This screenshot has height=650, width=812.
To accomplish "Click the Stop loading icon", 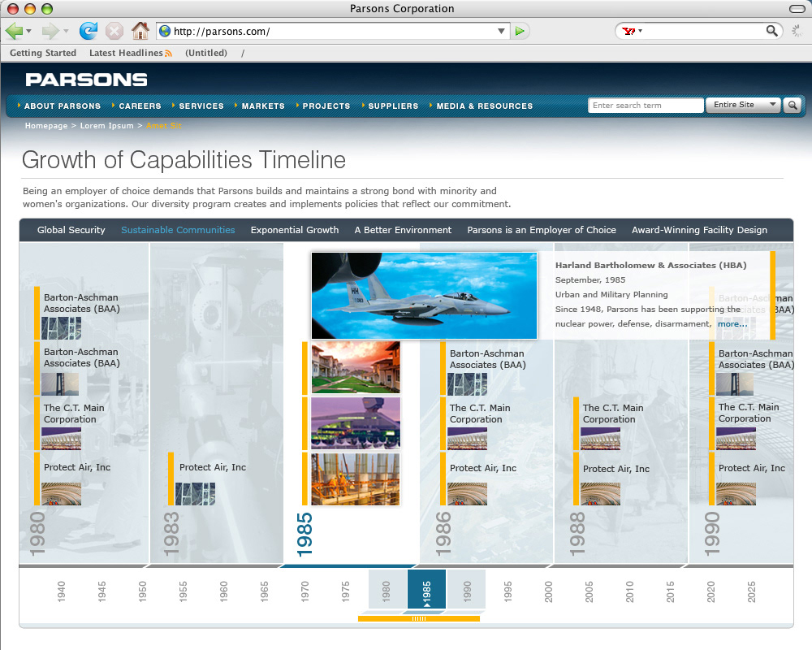I will tap(114, 31).
